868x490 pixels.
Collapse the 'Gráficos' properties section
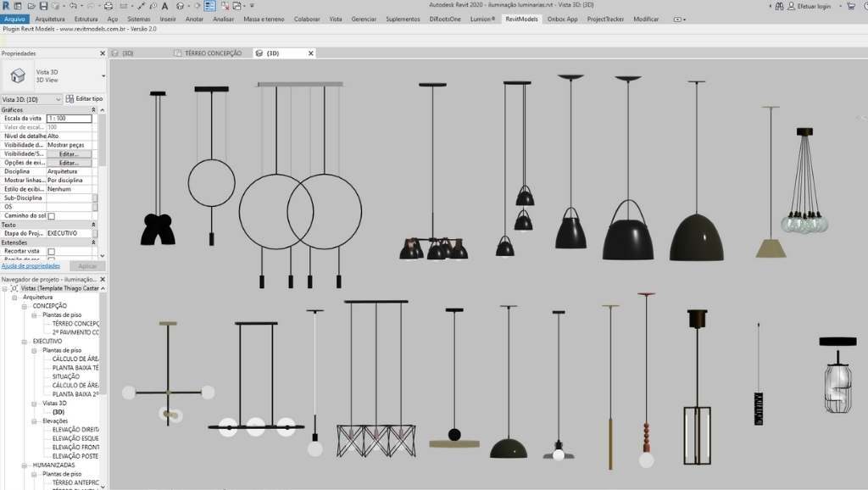pyautogui.click(x=94, y=109)
